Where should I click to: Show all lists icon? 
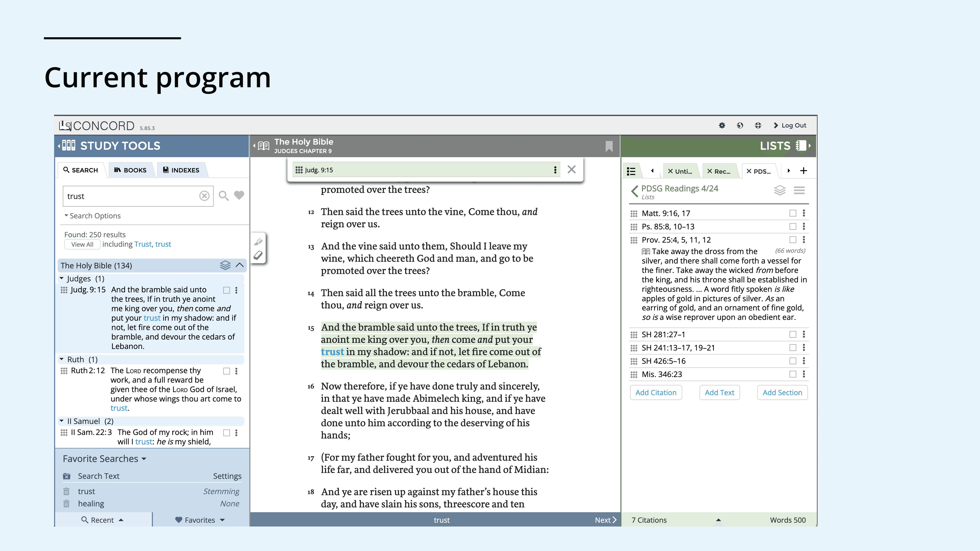tap(631, 171)
